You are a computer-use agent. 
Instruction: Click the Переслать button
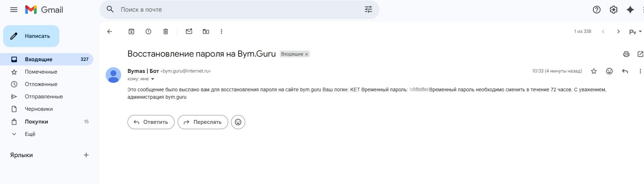pyautogui.click(x=203, y=122)
